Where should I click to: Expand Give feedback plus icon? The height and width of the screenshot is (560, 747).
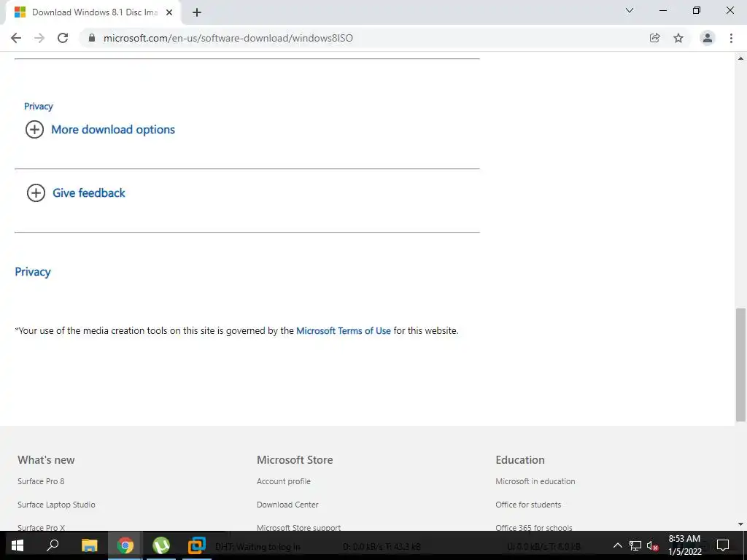click(x=36, y=192)
